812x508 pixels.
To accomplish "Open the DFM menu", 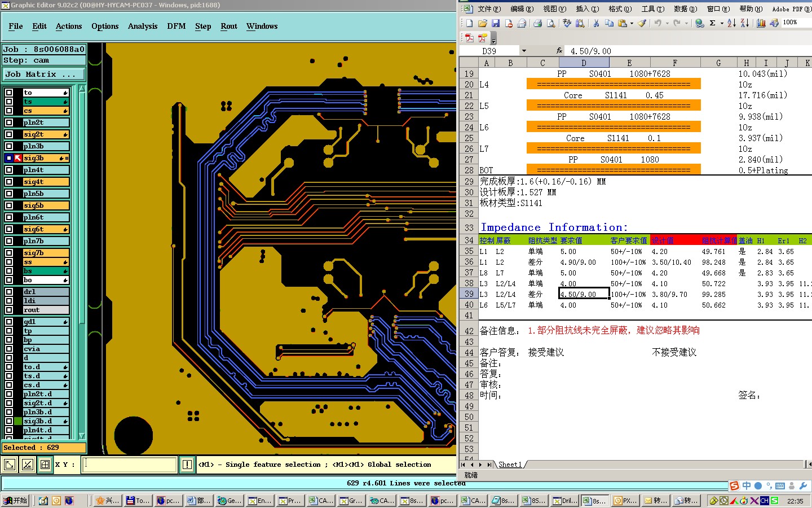I will 176,27.
